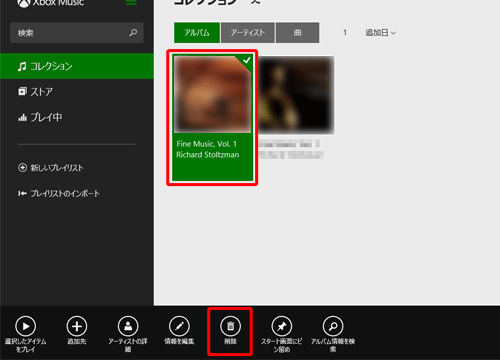Screen dimensions: 500x360
Task: Open the 追加日 sort dropdown
Action: pos(380,33)
